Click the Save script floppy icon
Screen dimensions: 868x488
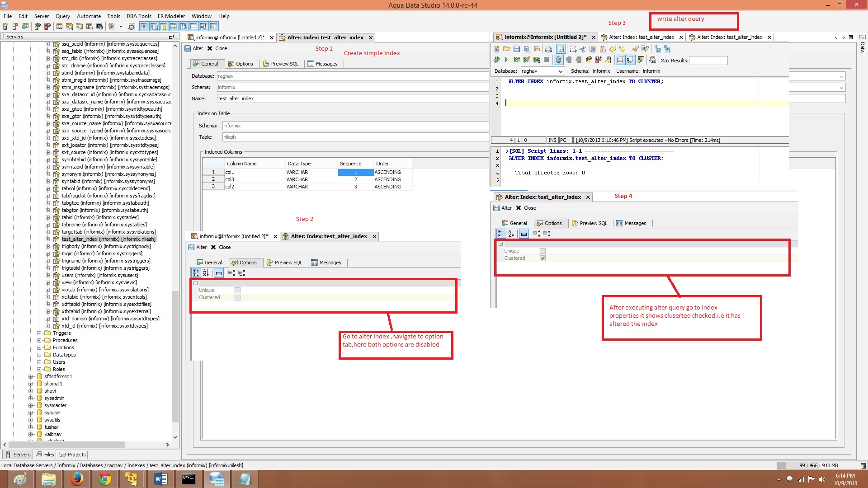[516, 49]
